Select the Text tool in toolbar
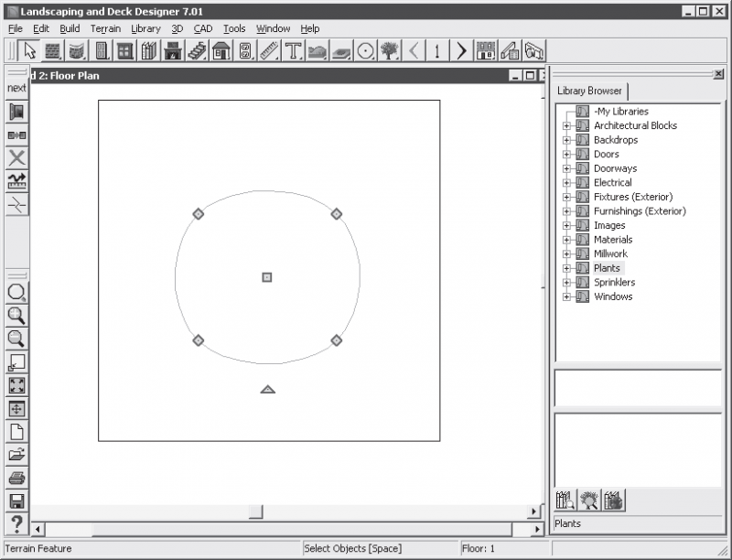Image resolution: width=732 pixels, height=560 pixels. 293,51
